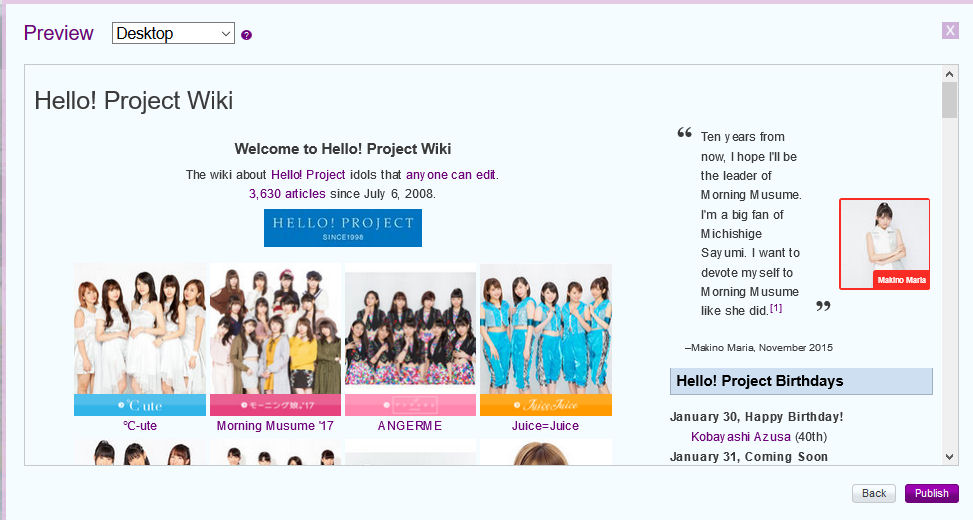This screenshot has height=520, width=973.
Task: Click the Hello! Project Since 1998 banner
Action: point(343,228)
